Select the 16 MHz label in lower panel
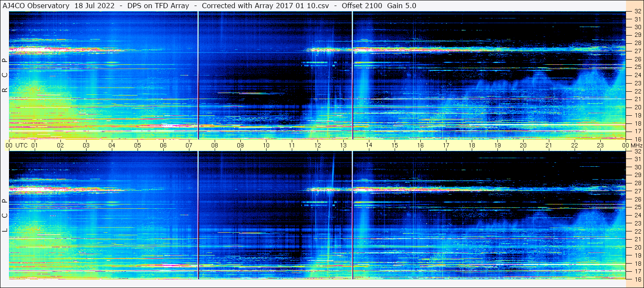This screenshot has width=644, height=288. (637, 279)
